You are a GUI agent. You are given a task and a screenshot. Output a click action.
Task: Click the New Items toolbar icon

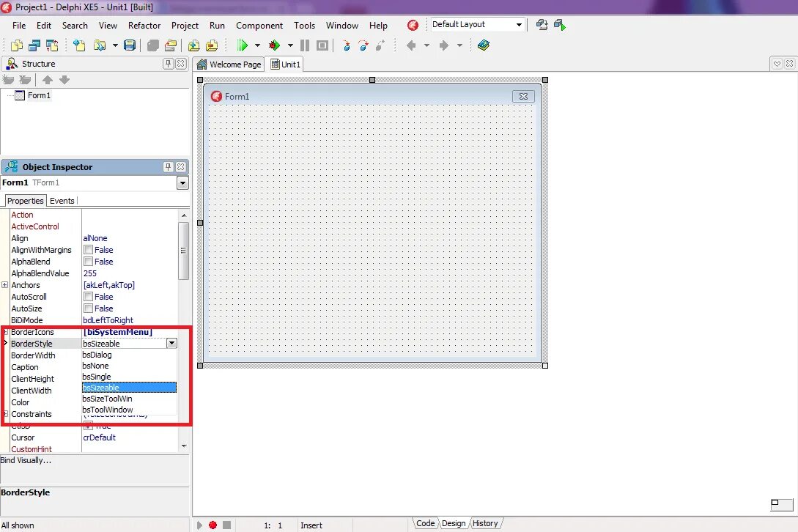(x=79, y=45)
